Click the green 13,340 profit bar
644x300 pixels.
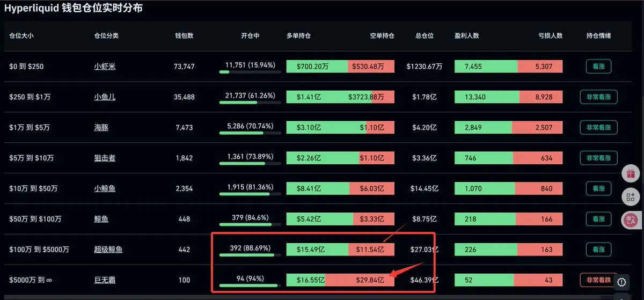487,97
